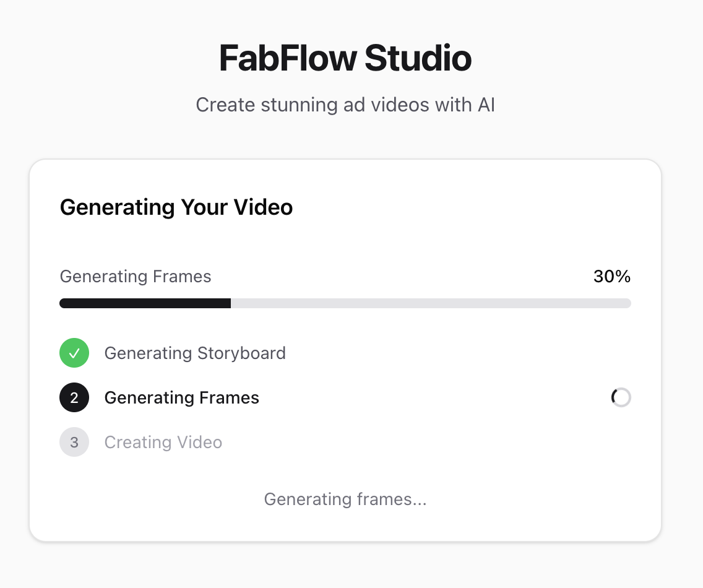Click the word "Studio" in the title
This screenshot has height=588, width=703.
pos(418,59)
